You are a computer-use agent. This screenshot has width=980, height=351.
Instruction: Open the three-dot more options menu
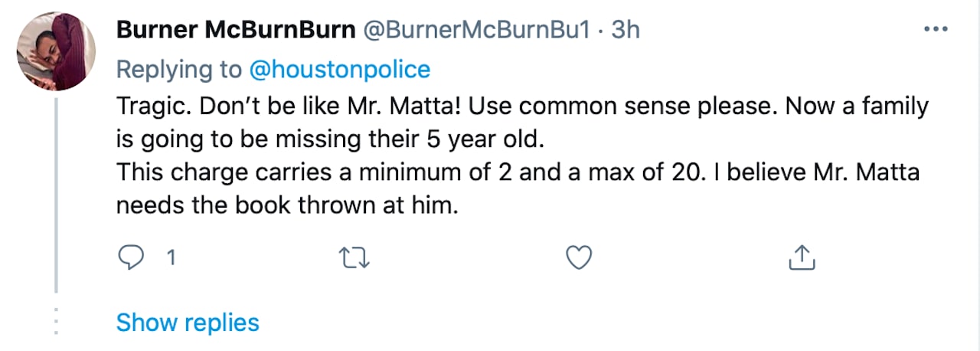tap(936, 30)
